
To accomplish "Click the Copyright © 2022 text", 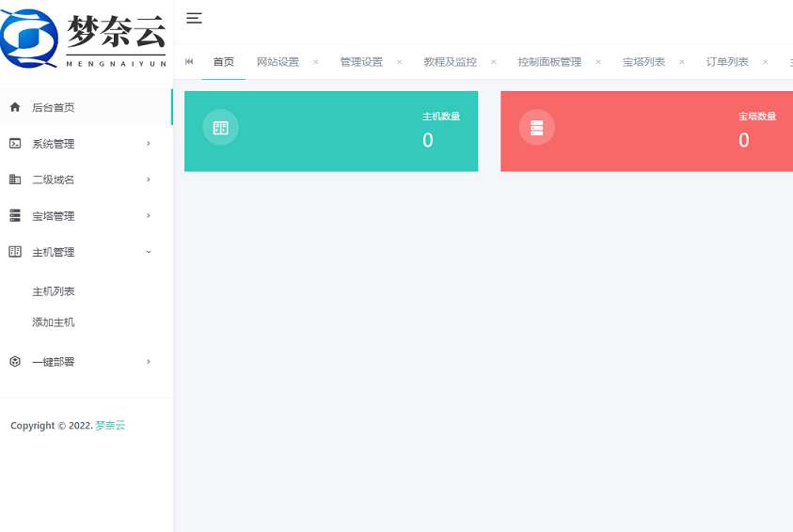I will [52, 426].
